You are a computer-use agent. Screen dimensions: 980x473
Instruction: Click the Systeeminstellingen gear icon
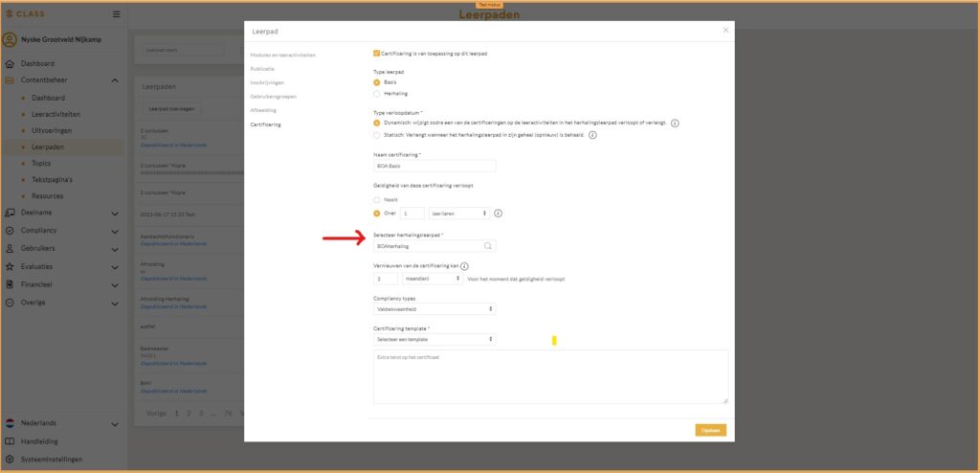click(10, 459)
